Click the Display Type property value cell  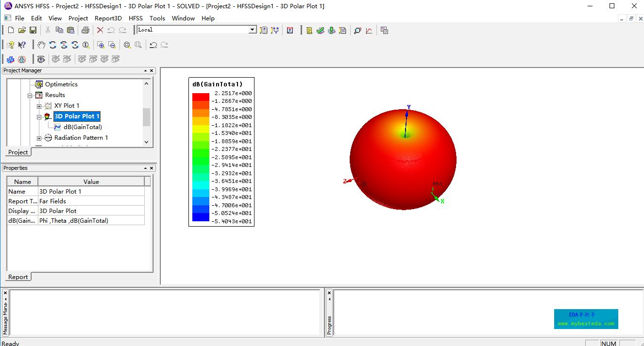coord(91,211)
